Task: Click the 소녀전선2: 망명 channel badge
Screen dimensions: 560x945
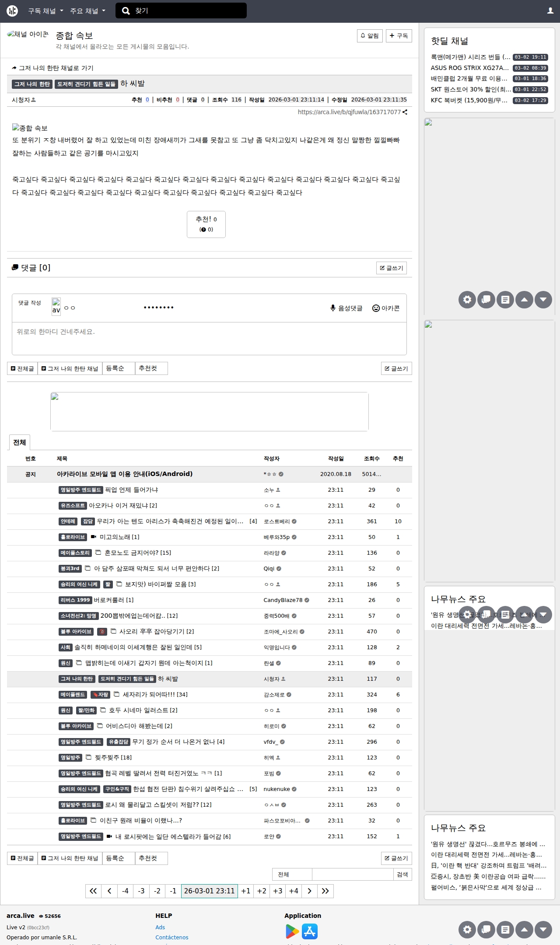Action: 79,616
